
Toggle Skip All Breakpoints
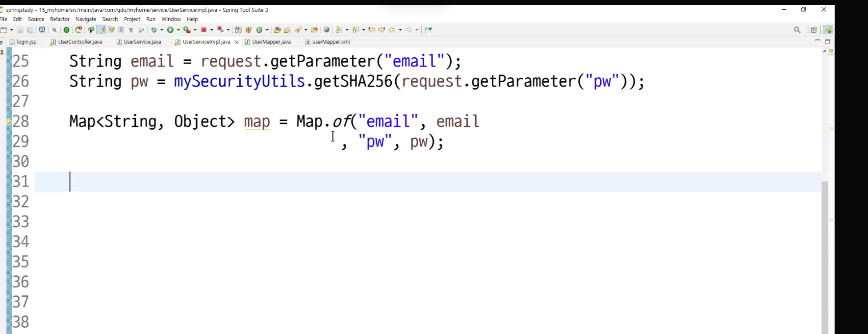click(x=54, y=30)
